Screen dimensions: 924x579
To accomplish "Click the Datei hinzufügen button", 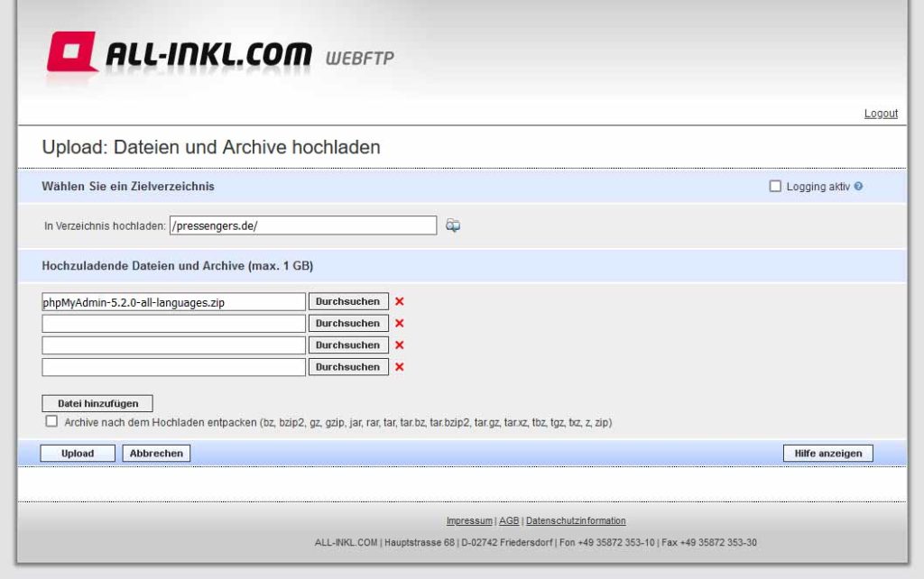I will pyautogui.click(x=97, y=403).
